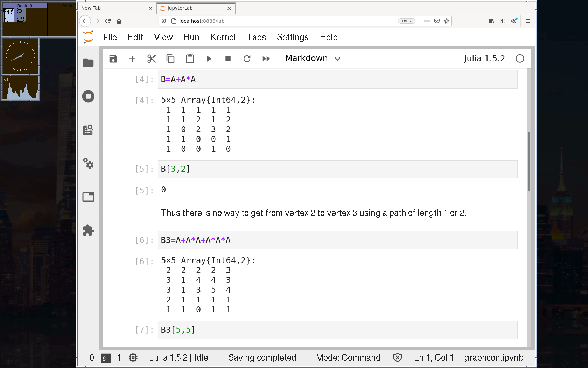This screenshot has height=368, width=588.
Task: Open the Settings menu
Action: click(293, 37)
